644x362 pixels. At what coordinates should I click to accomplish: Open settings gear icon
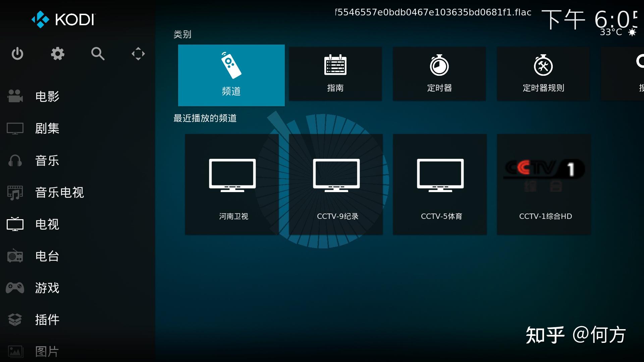coord(58,54)
